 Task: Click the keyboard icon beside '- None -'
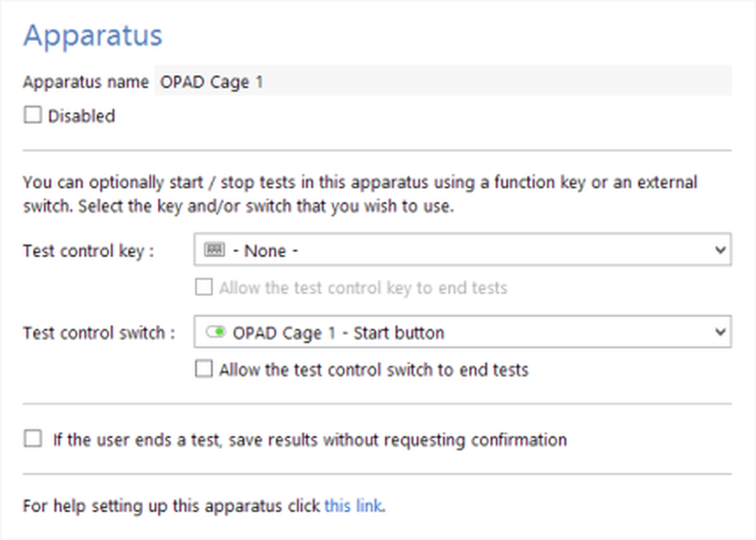[214, 251]
